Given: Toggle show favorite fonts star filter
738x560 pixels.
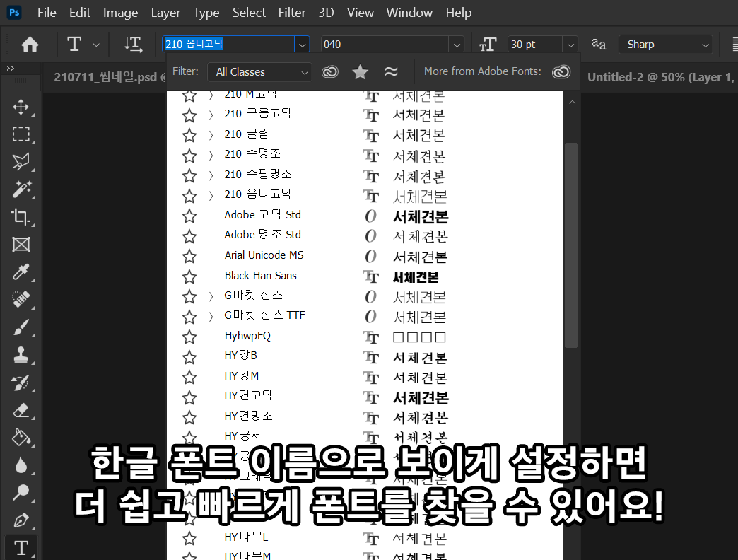Looking at the screenshot, I should (360, 71).
